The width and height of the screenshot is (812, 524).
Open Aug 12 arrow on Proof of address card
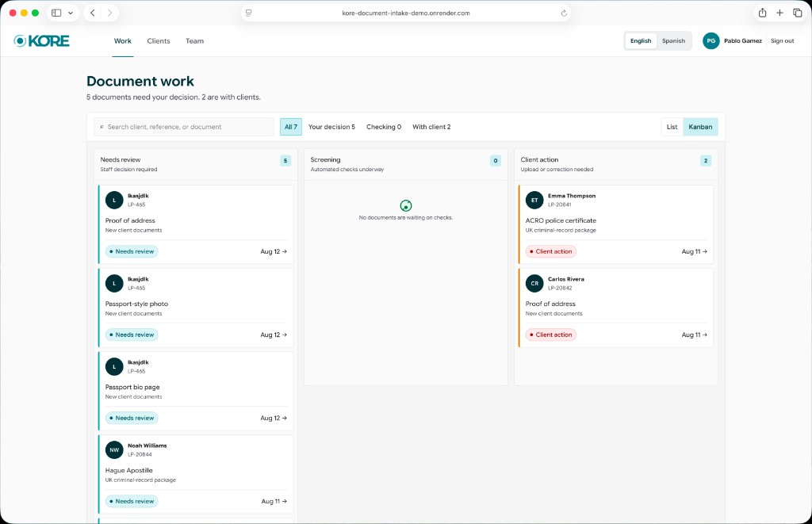pyautogui.click(x=274, y=251)
